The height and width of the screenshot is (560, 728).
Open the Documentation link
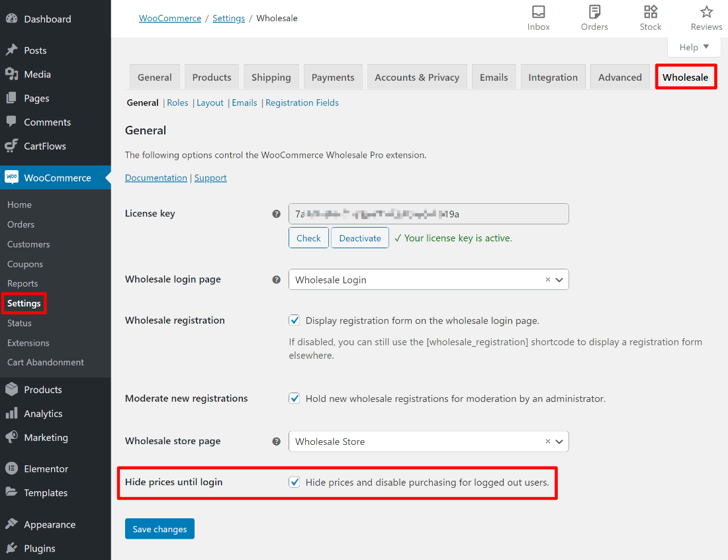[x=156, y=178]
